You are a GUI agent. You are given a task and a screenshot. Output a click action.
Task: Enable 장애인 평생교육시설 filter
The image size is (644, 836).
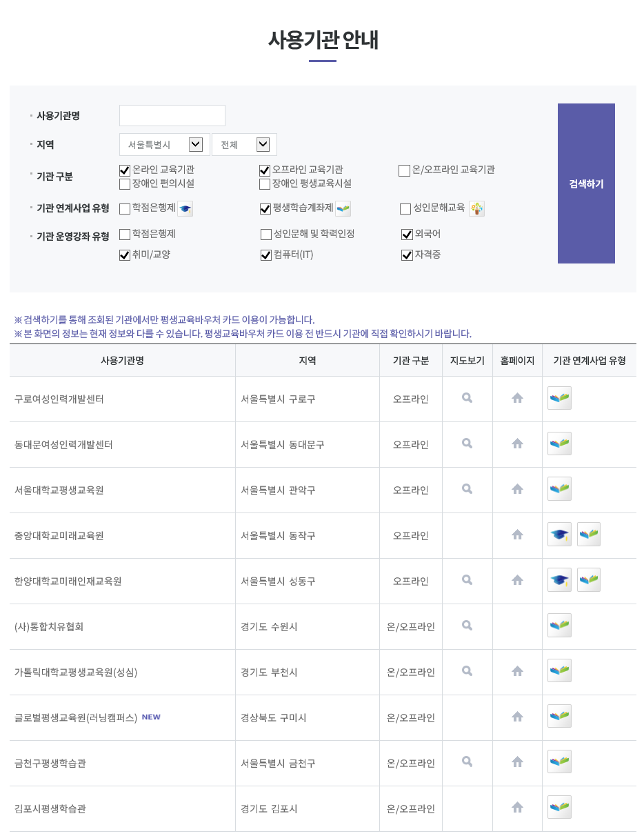pos(265,184)
